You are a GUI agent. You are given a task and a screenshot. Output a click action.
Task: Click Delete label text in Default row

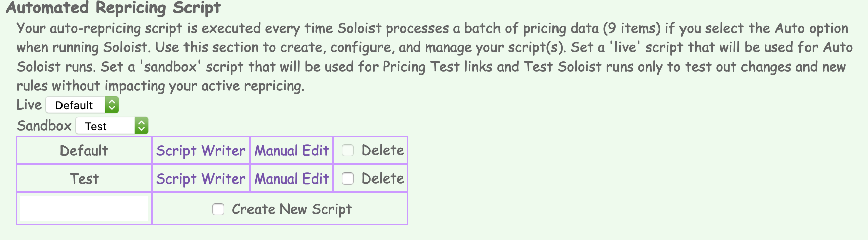point(383,150)
